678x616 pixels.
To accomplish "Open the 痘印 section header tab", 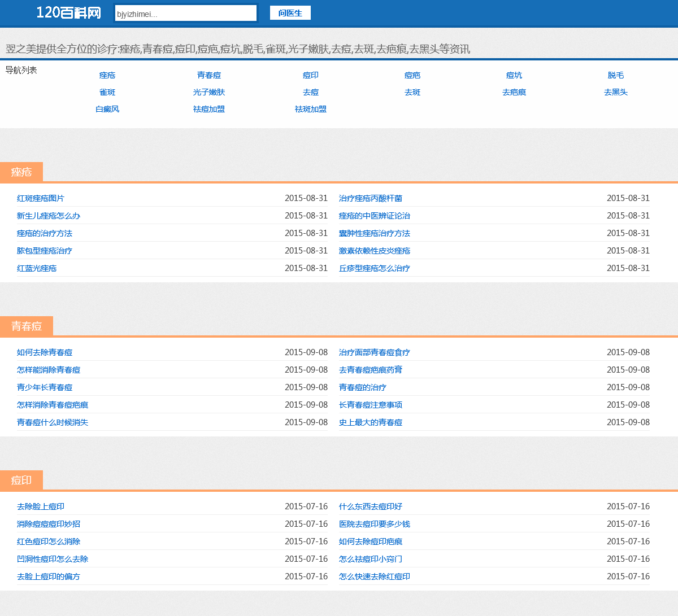I will pyautogui.click(x=21, y=480).
